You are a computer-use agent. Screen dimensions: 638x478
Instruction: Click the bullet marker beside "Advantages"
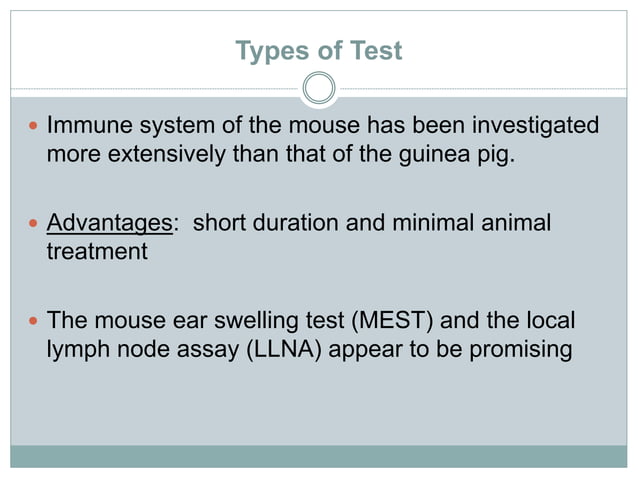tap(33, 224)
